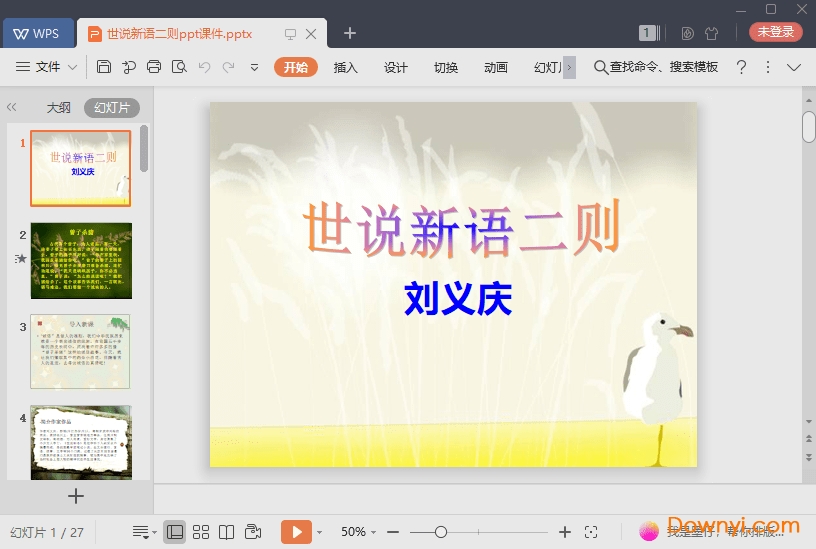816x549 pixels.
Task: Open the dropdown beside the notes icon
Action: [155, 532]
